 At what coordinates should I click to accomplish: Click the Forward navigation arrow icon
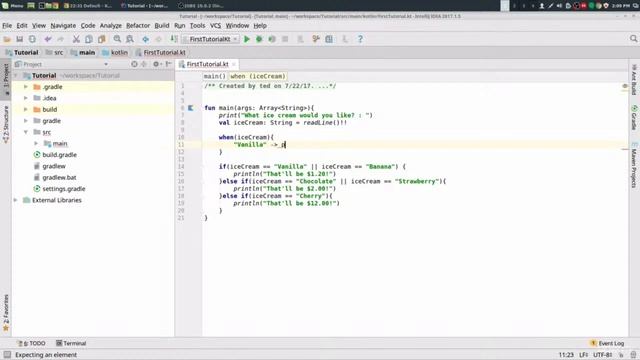[x=158, y=39]
